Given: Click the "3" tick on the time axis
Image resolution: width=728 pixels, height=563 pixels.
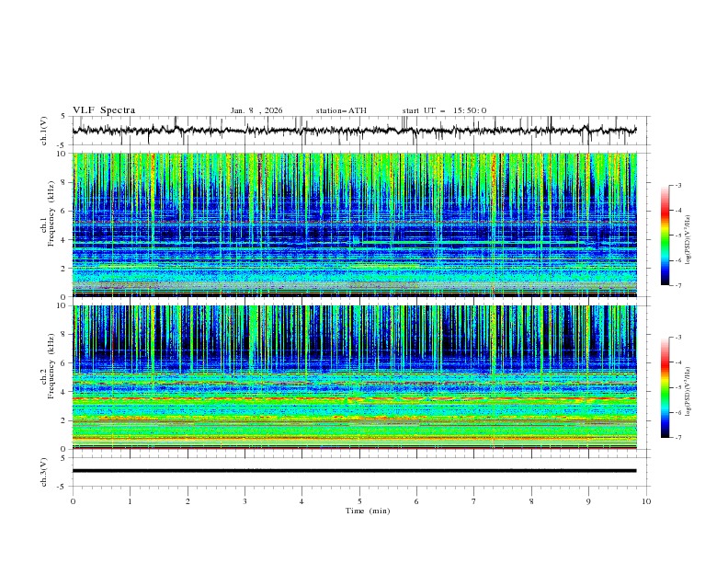Looking at the screenshot, I should click(x=245, y=501).
